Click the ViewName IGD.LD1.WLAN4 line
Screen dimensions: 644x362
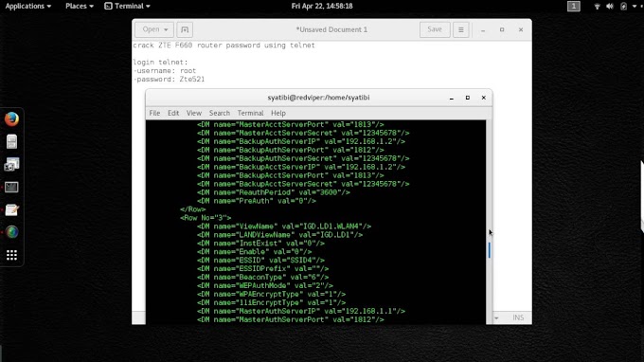(284, 226)
